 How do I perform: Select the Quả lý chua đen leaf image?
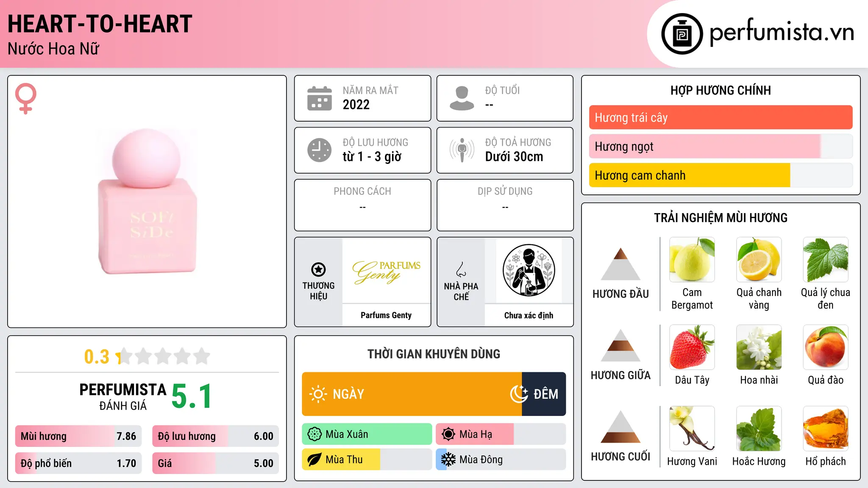(826, 260)
